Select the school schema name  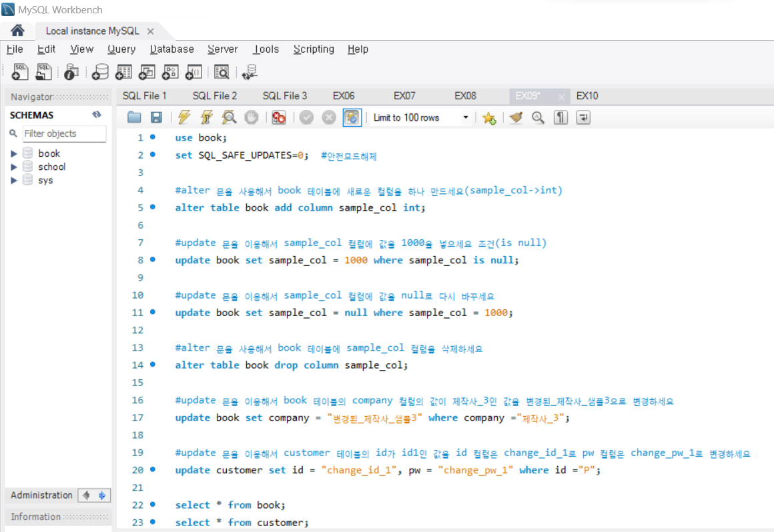click(52, 167)
